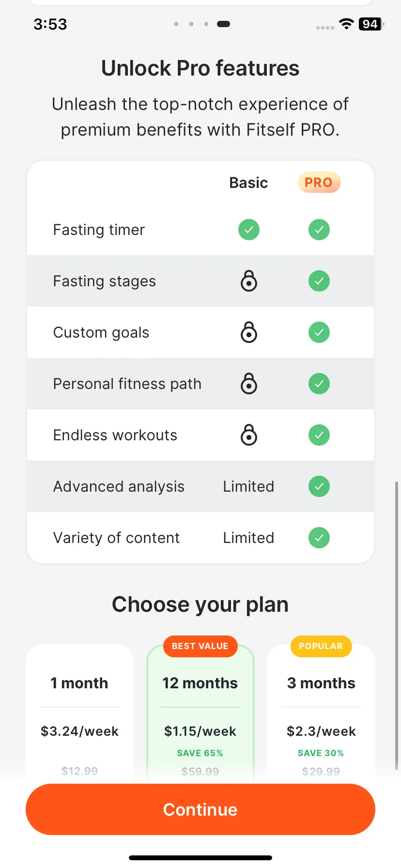Screen dimensions: 401x868
Task: Click the vertical scrollbar on right edge
Action: click(397, 625)
